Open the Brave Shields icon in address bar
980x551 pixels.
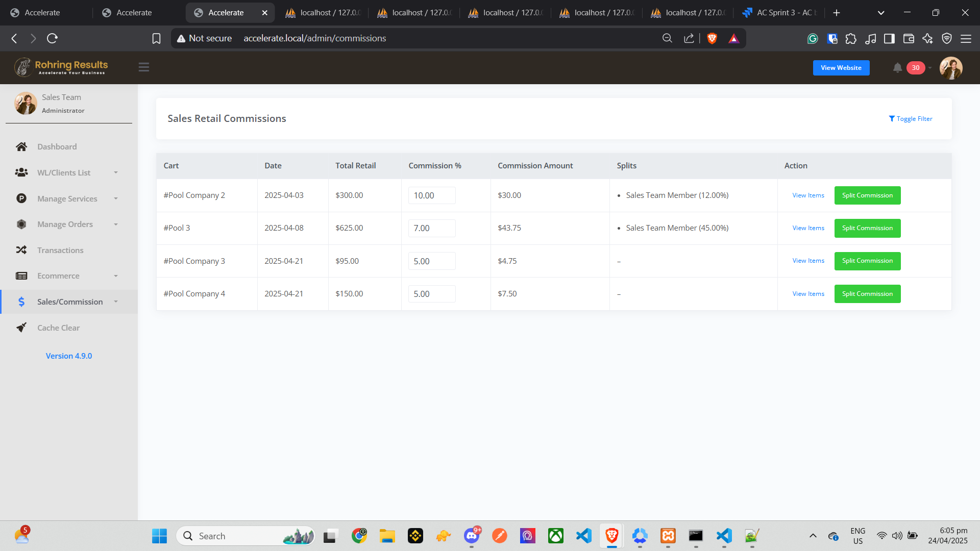pyautogui.click(x=712, y=38)
